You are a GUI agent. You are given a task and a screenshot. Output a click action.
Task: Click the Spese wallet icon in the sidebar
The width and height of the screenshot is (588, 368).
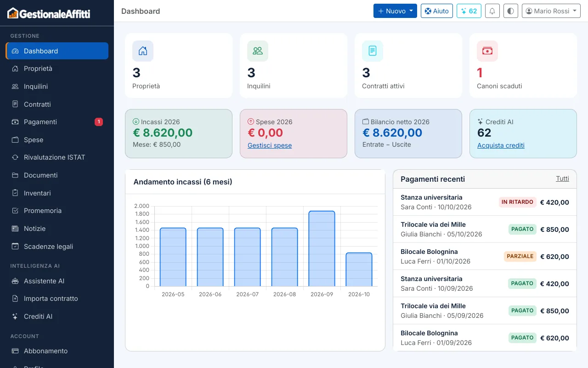pos(15,140)
